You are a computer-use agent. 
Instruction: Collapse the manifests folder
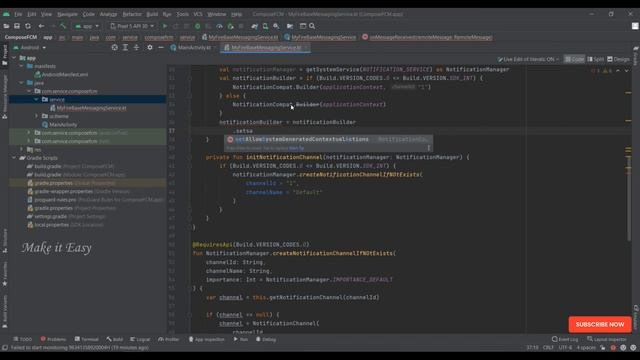point(22,66)
